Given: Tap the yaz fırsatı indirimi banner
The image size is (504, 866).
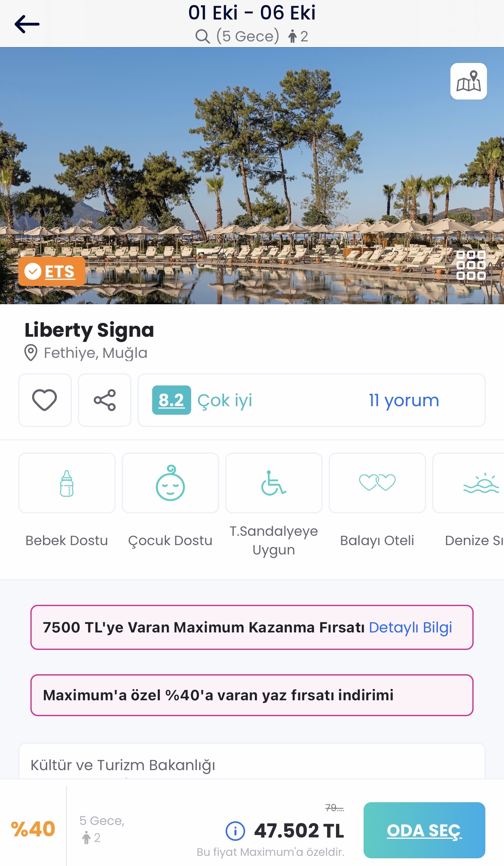Looking at the screenshot, I should [x=252, y=695].
